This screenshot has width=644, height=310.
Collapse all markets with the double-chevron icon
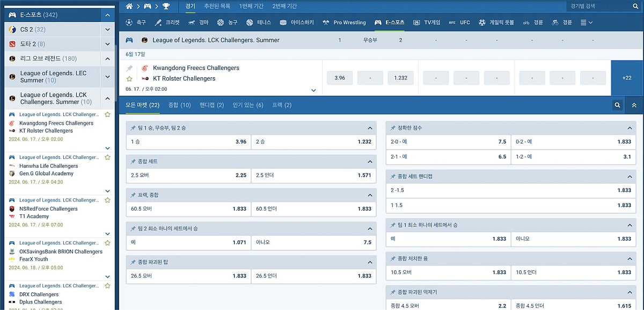coord(634,105)
